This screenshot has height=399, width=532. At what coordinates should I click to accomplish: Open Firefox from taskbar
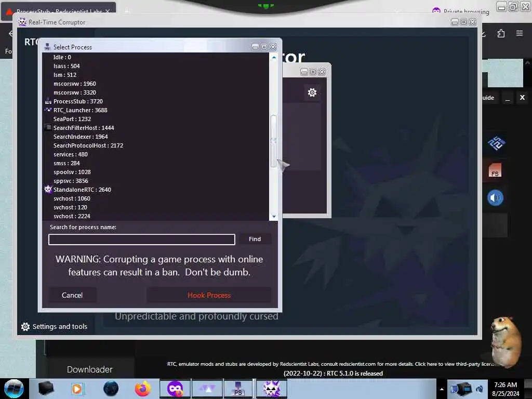coord(143,389)
